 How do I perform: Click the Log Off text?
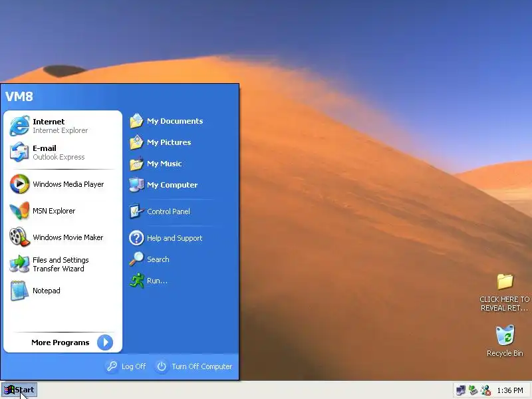pyautogui.click(x=134, y=366)
